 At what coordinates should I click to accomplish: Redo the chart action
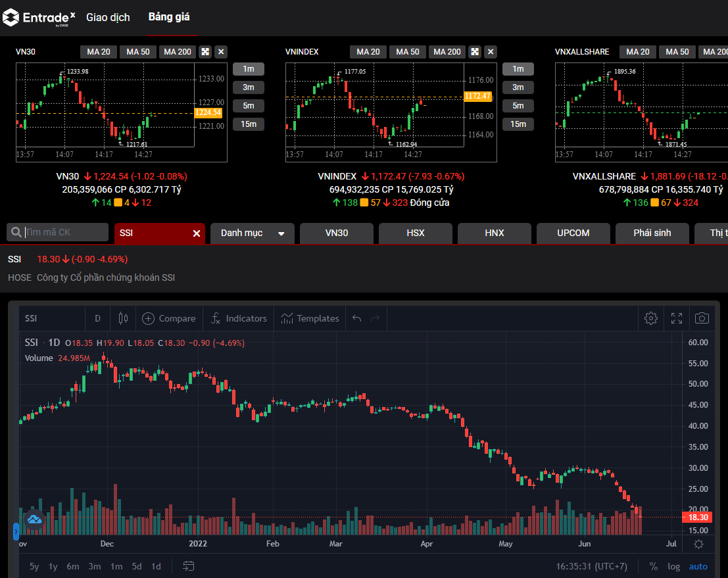tap(375, 318)
